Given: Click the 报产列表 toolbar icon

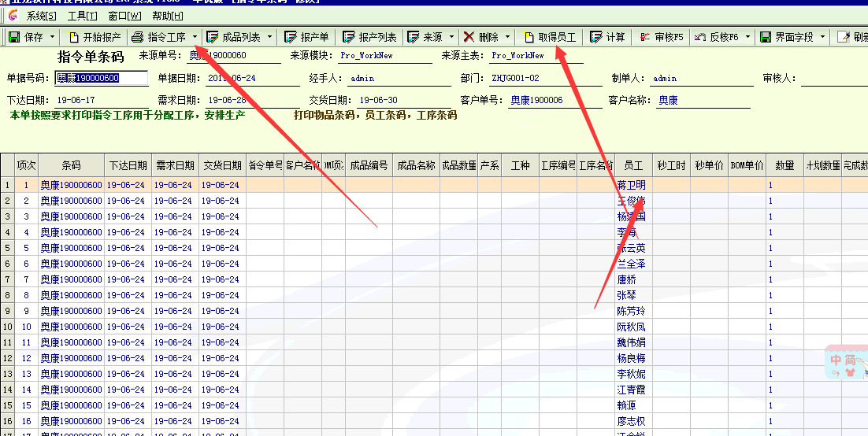Looking at the screenshot, I should point(349,37).
